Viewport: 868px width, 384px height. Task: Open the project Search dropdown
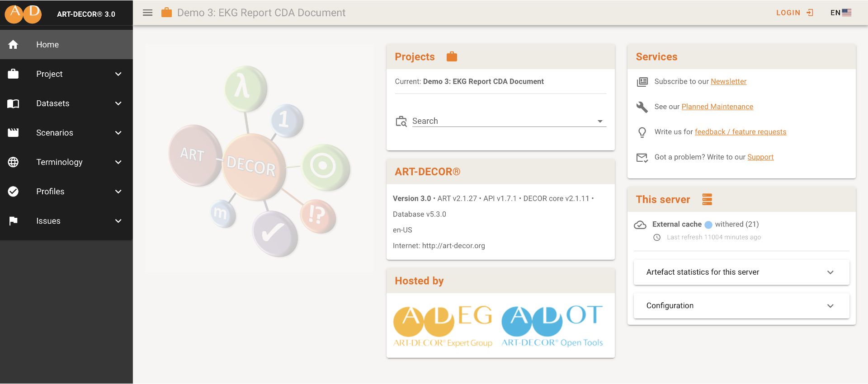(x=599, y=121)
